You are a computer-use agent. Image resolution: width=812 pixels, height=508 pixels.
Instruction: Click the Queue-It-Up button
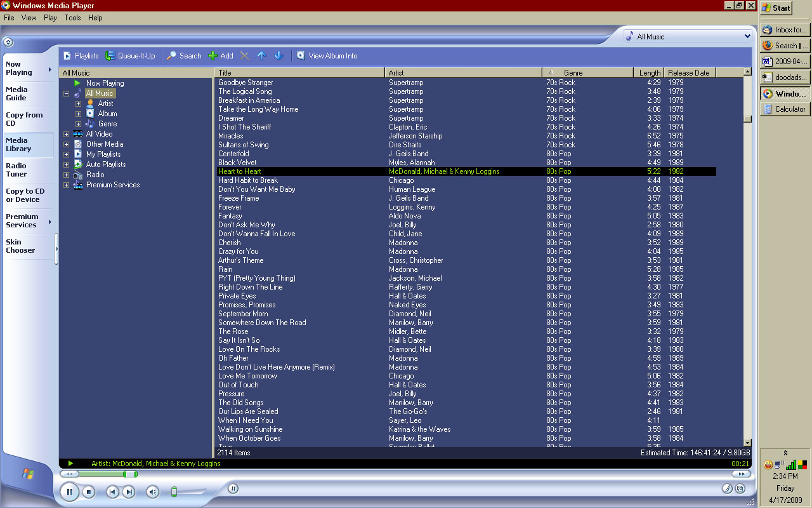point(130,56)
